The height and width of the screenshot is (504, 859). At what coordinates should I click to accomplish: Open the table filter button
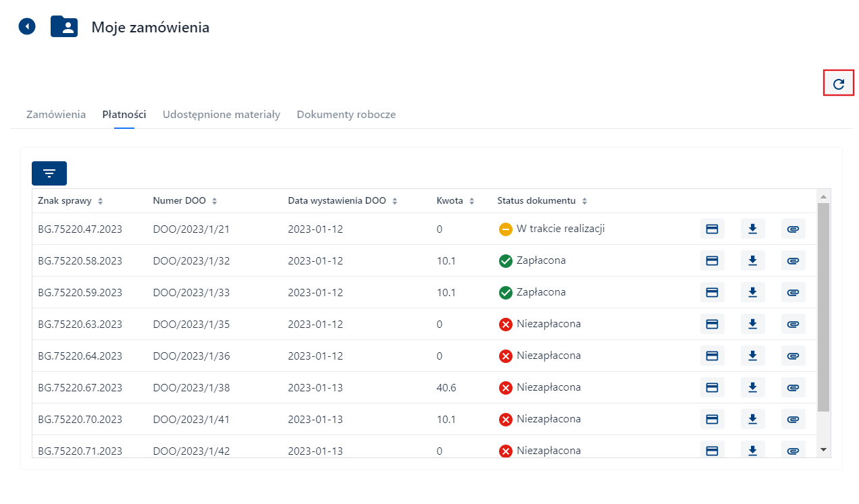49,173
